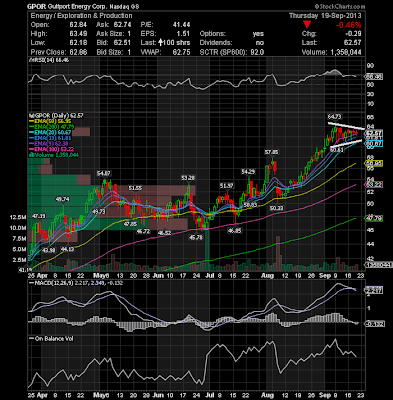Click the 'Sep' label on the bottom date axis
The height and width of the screenshot is (400, 393).
pyautogui.click(x=324, y=395)
